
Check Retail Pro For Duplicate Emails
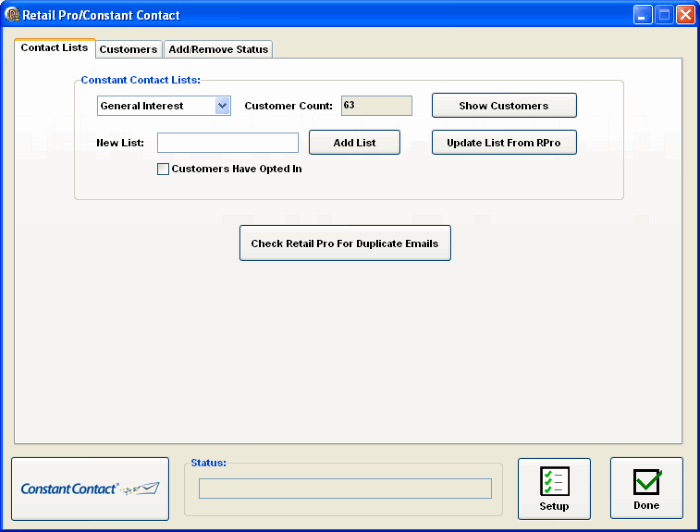click(x=345, y=243)
